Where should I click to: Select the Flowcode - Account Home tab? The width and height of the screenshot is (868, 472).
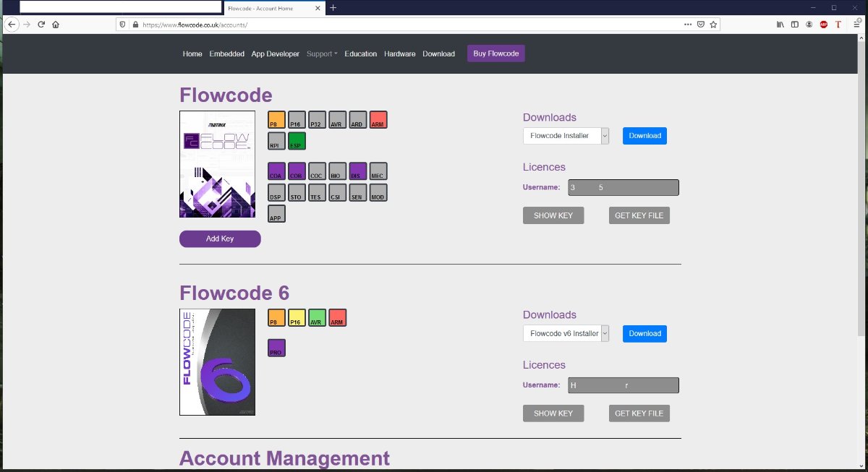273,7
